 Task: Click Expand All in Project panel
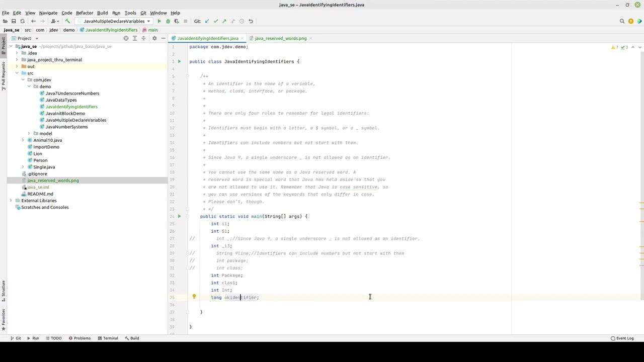point(134,38)
